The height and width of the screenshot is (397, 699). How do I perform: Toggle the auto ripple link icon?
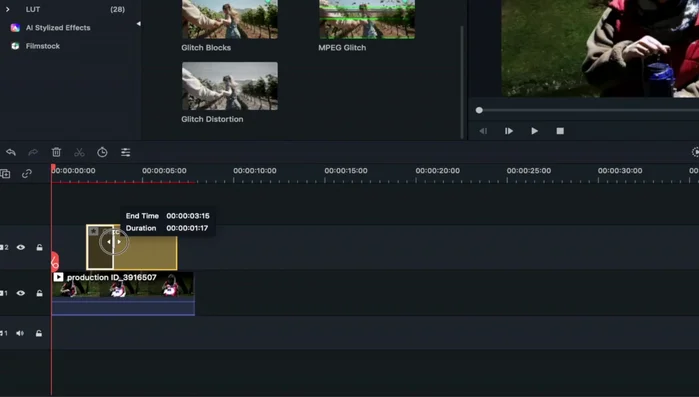click(27, 174)
